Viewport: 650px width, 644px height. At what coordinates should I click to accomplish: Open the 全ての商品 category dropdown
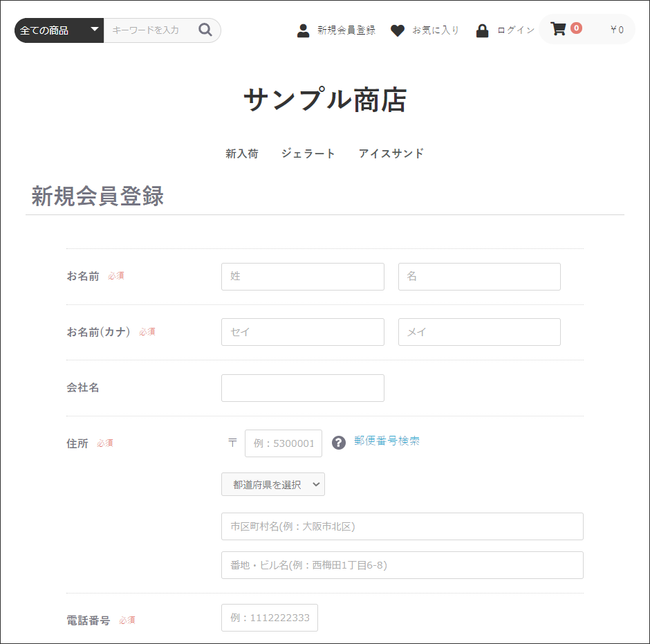point(59,30)
